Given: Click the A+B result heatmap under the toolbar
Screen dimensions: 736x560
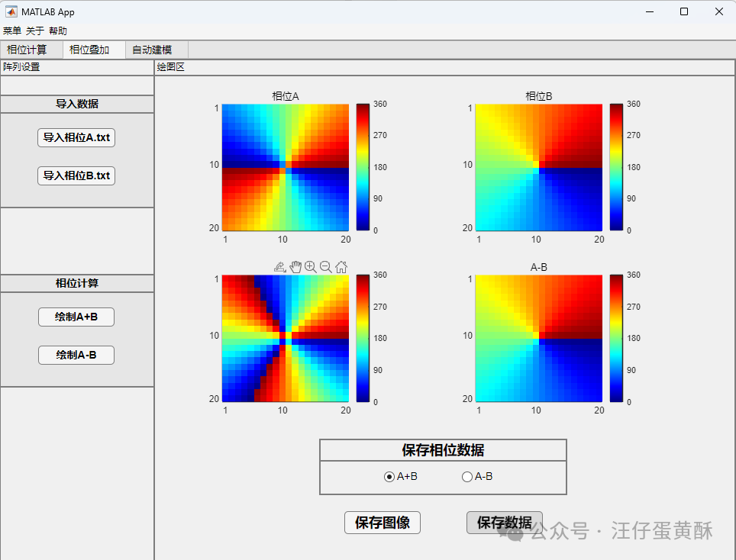Looking at the screenshot, I should click(x=286, y=338).
